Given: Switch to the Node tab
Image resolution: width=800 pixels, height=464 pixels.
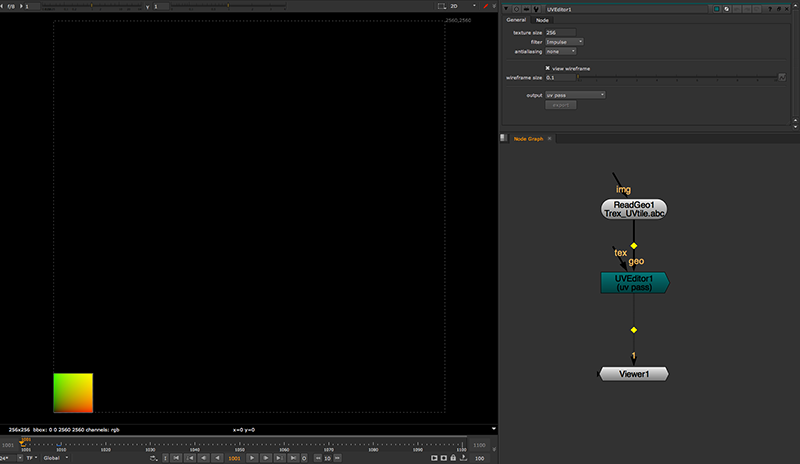Looking at the screenshot, I should [x=542, y=20].
